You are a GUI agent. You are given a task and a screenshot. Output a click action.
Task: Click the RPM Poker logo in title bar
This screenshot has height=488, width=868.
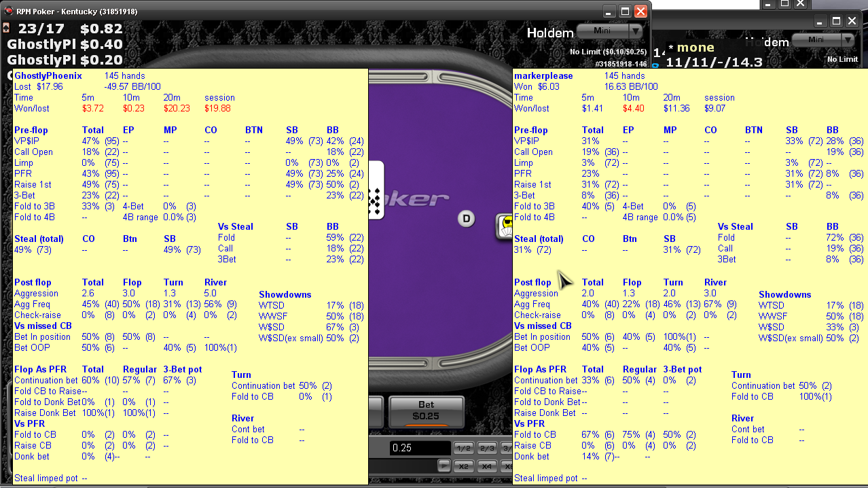click(9, 11)
